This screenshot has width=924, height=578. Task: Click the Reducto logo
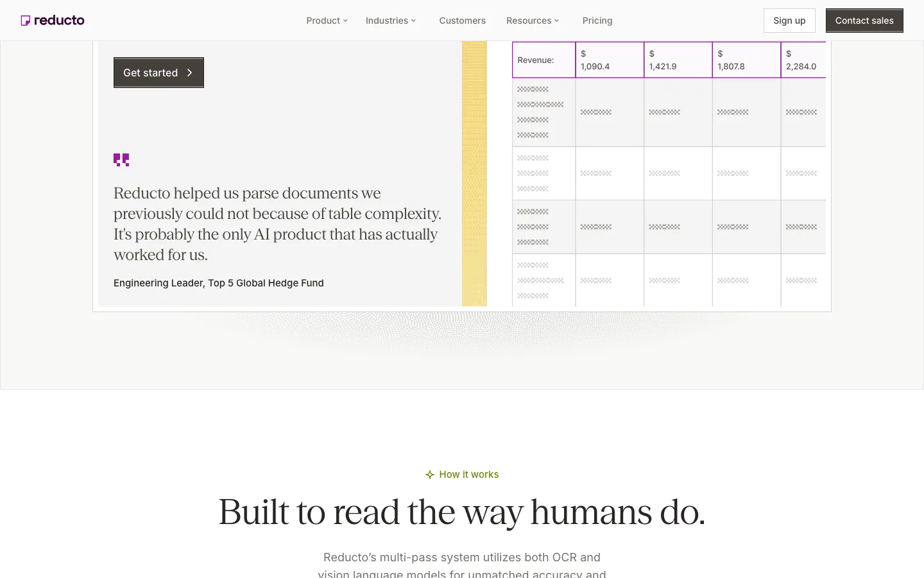pos(53,21)
